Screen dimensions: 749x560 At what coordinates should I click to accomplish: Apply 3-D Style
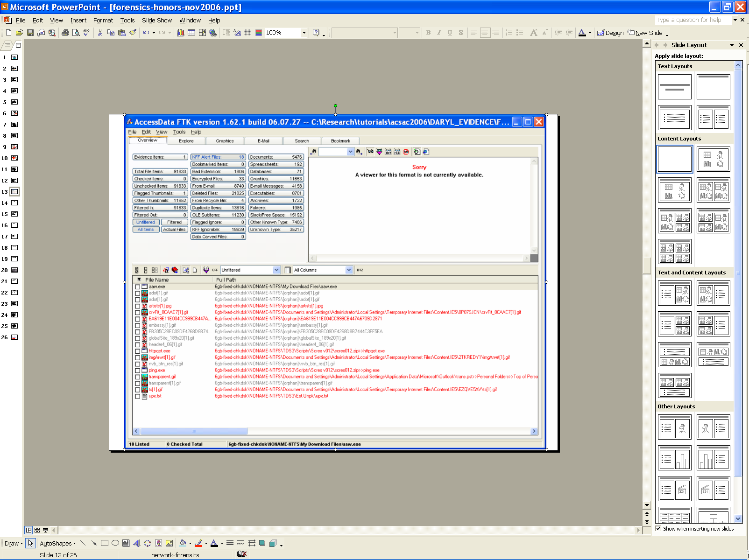point(273,543)
